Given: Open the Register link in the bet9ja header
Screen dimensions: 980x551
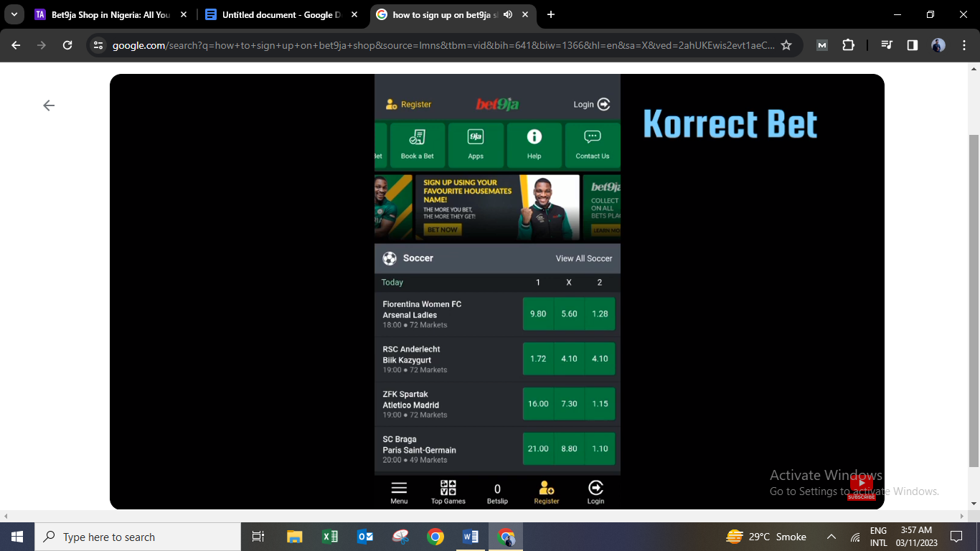Looking at the screenshot, I should [x=408, y=104].
